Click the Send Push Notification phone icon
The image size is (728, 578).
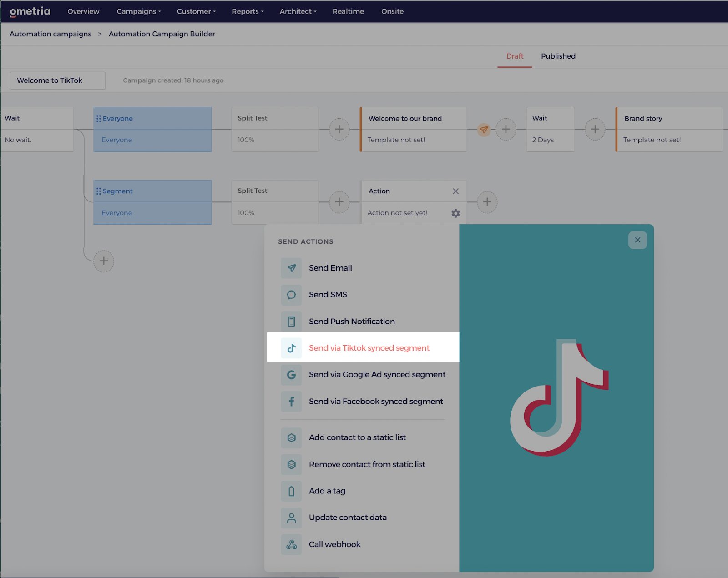[291, 322]
